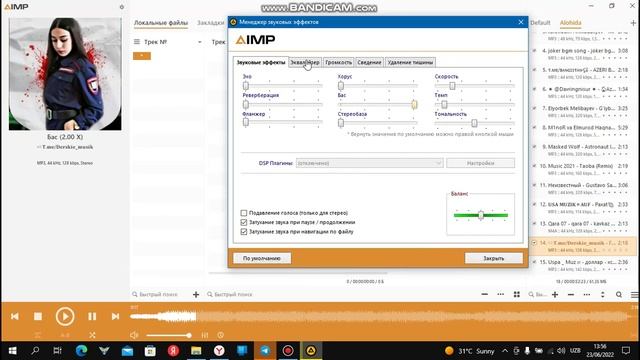The height and width of the screenshot is (360, 640).
Task: Toggle checkmark for track 15 Uspa_Muz
Action: pos(534,262)
